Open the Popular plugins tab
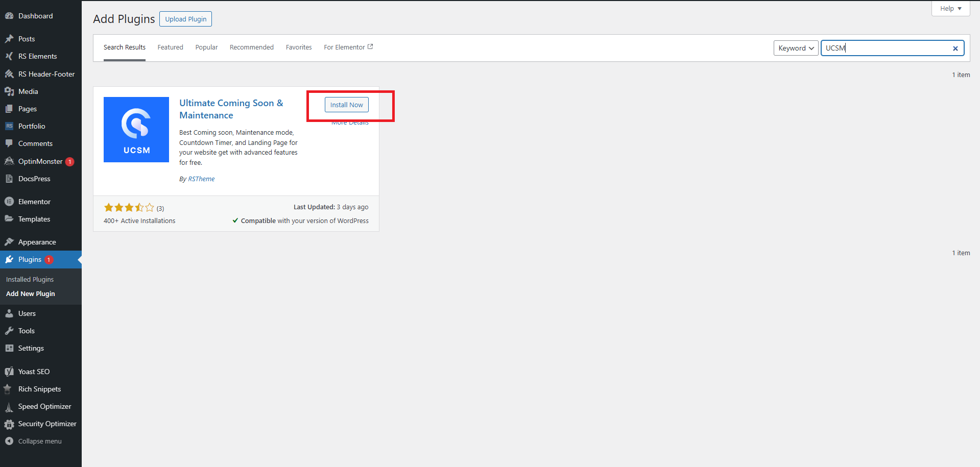This screenshot has width=980, height=467. point(206,47)
